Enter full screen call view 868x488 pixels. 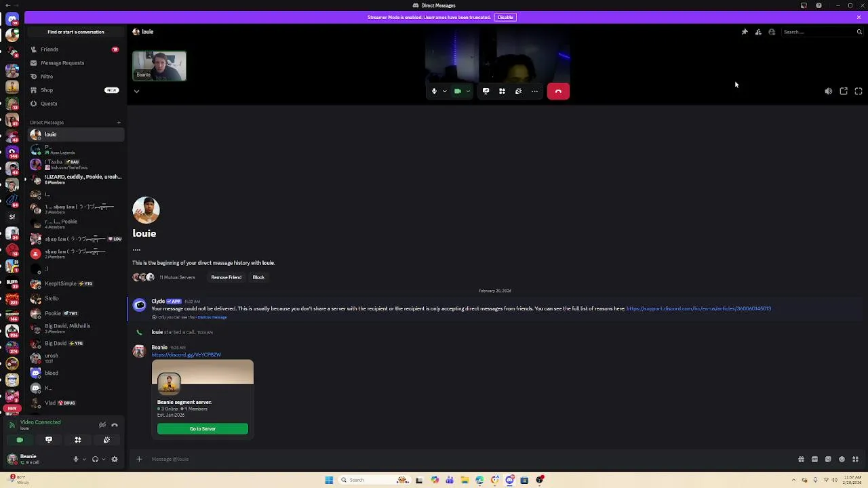859,91
